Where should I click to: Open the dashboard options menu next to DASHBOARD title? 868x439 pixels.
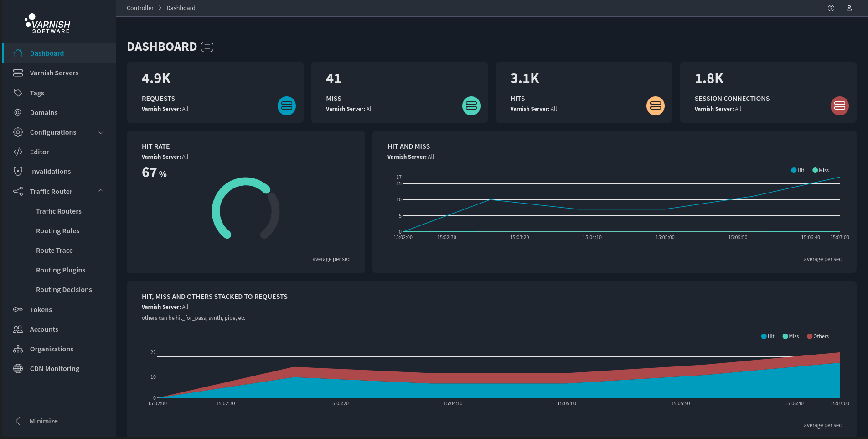207,47
